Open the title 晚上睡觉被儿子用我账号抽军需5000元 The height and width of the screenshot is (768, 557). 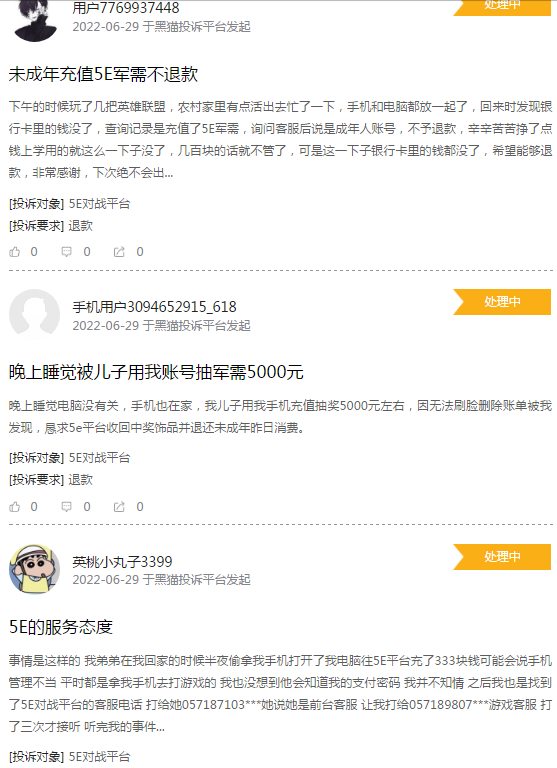point(156,372)
